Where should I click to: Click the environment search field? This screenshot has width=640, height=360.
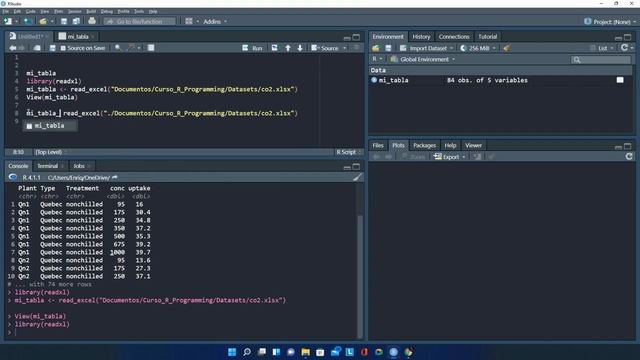[601, 60]
